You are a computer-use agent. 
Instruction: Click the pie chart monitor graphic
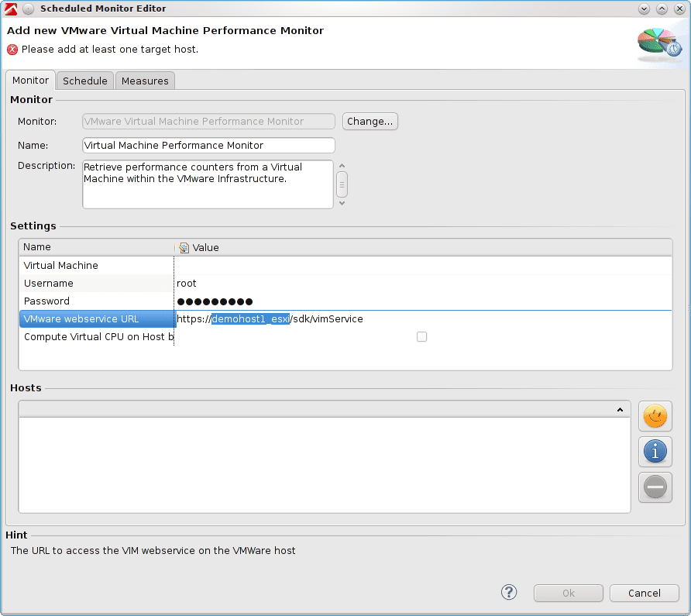click(660, 46)
